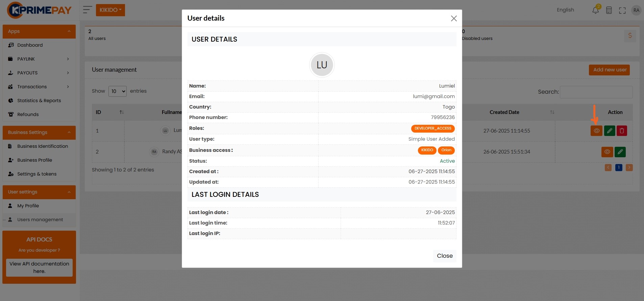View details eye icon for Lumiel row

click(x=596, y=131)
